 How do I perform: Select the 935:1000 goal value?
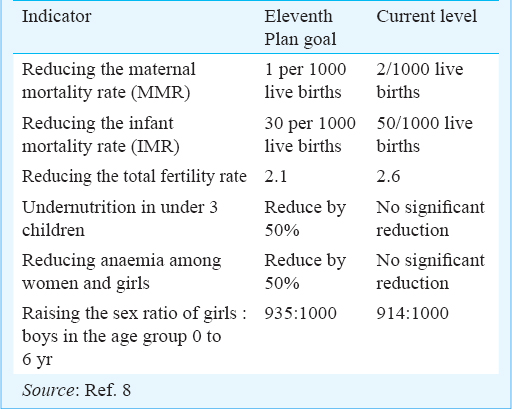pos(300,313)
